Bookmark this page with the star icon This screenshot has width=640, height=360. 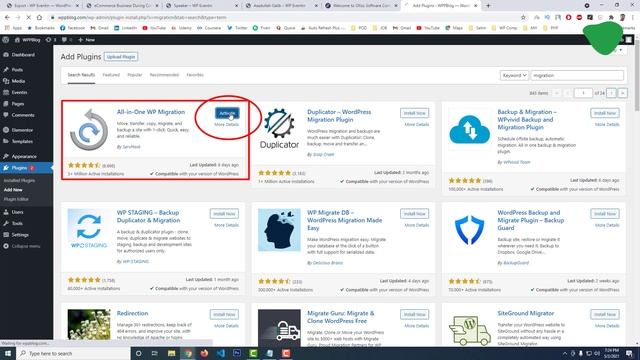coord(523,18)
